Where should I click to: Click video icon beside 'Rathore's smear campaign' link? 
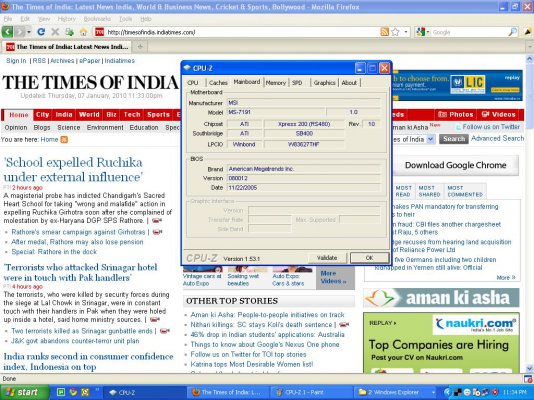pos(157,232)
